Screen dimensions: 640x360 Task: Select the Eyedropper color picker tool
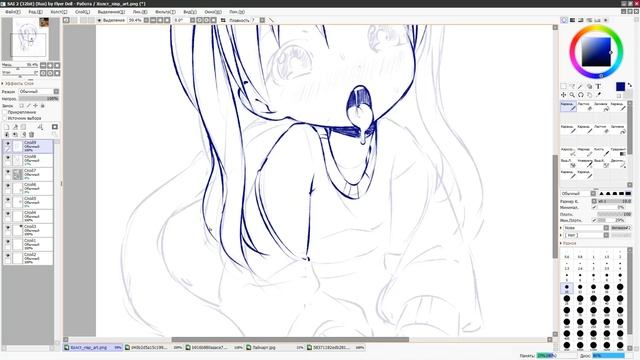point(598,95)
